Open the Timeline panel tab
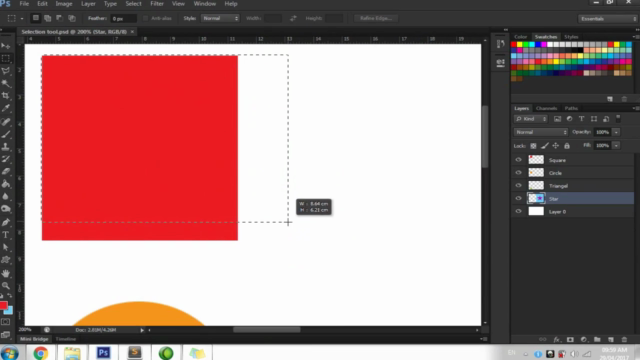This screenshot has height=360, width=640. (x=66, y=339)
